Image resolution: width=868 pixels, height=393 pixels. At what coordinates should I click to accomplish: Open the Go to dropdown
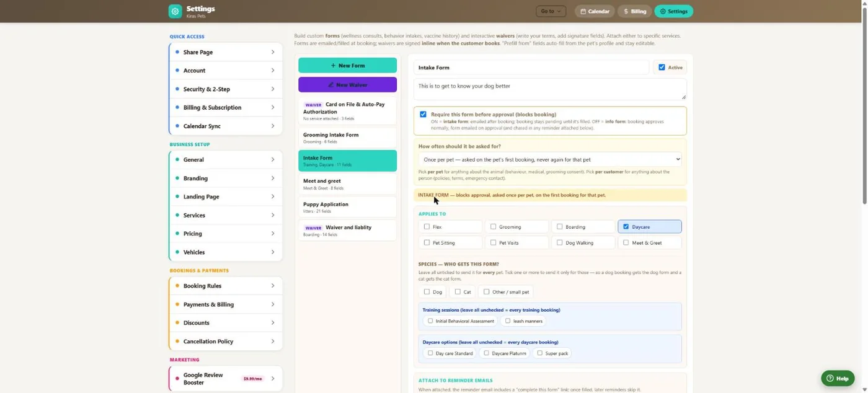551,11
